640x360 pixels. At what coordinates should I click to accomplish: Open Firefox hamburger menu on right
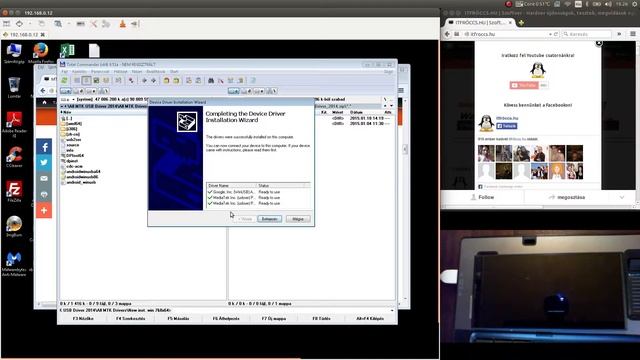[633, 34]
